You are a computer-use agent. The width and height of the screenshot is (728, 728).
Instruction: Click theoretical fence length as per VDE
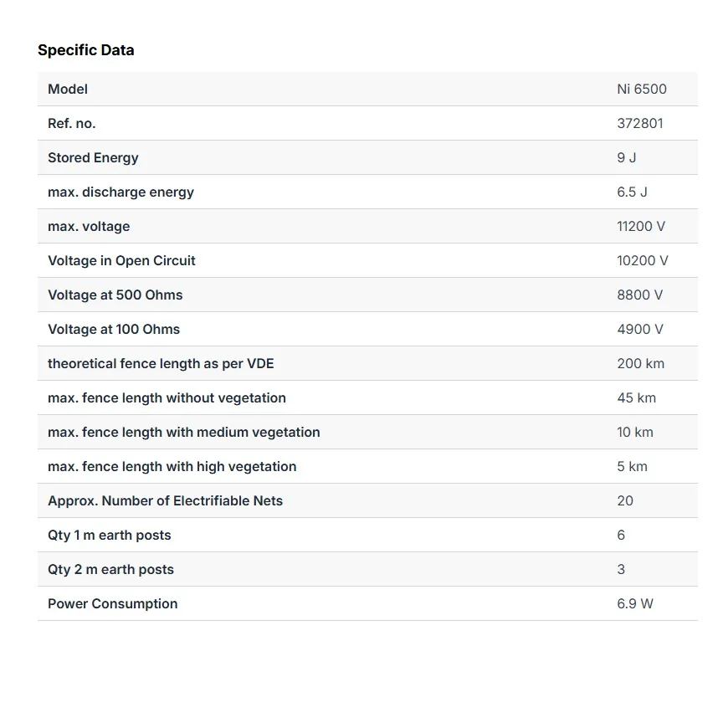click(x=161, y=363)
